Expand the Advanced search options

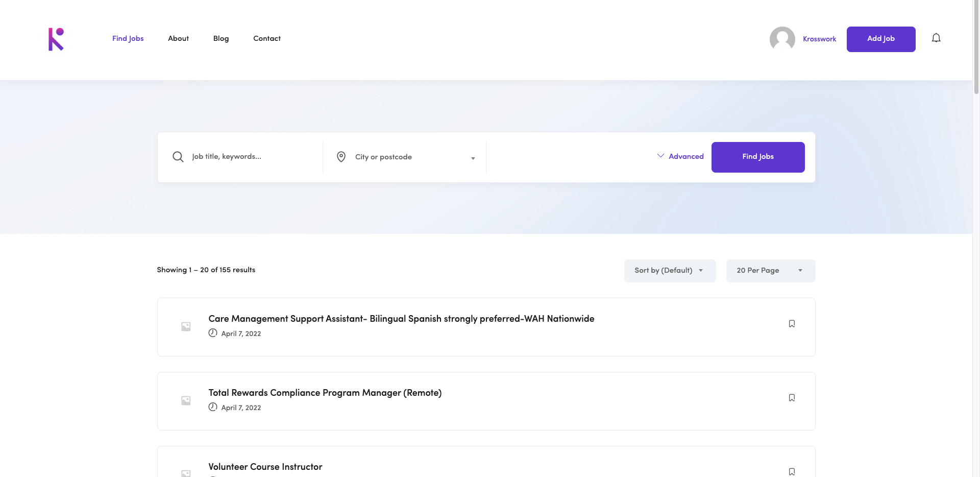[680, 156]
